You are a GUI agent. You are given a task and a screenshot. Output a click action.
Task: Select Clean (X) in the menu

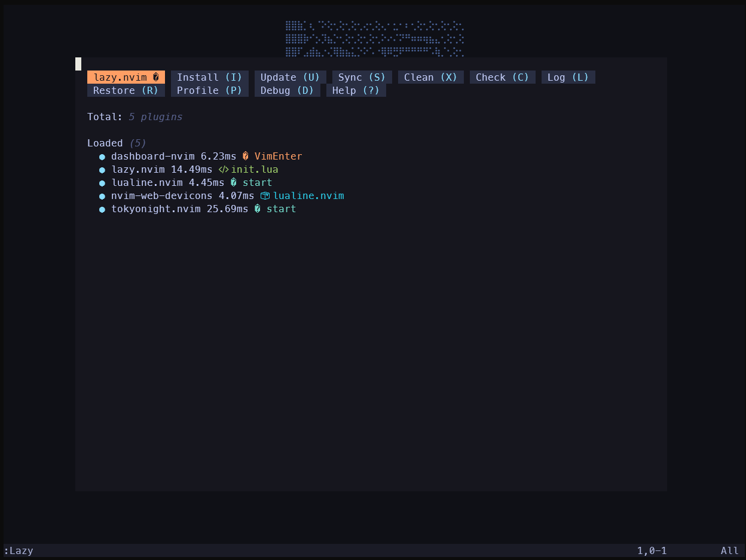tap(430, 77)
